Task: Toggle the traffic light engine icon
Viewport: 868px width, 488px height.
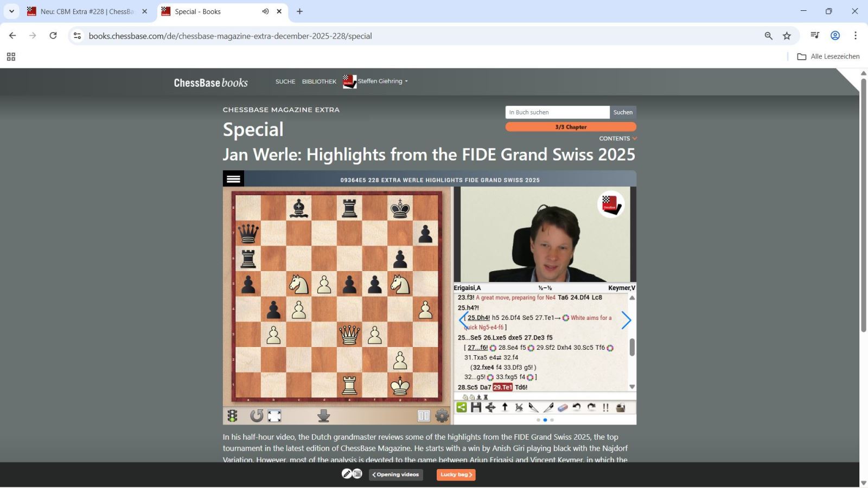Action: pyautogui.click(x=232, y=416)
